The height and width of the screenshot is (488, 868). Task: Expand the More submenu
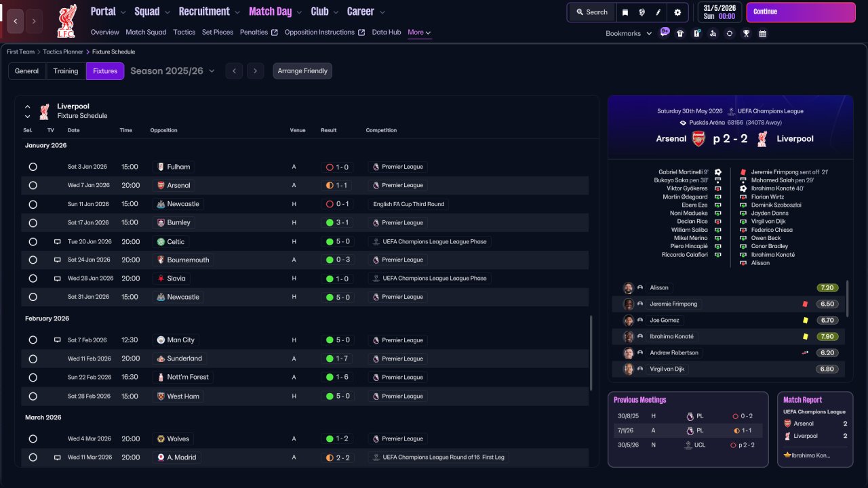419,33
